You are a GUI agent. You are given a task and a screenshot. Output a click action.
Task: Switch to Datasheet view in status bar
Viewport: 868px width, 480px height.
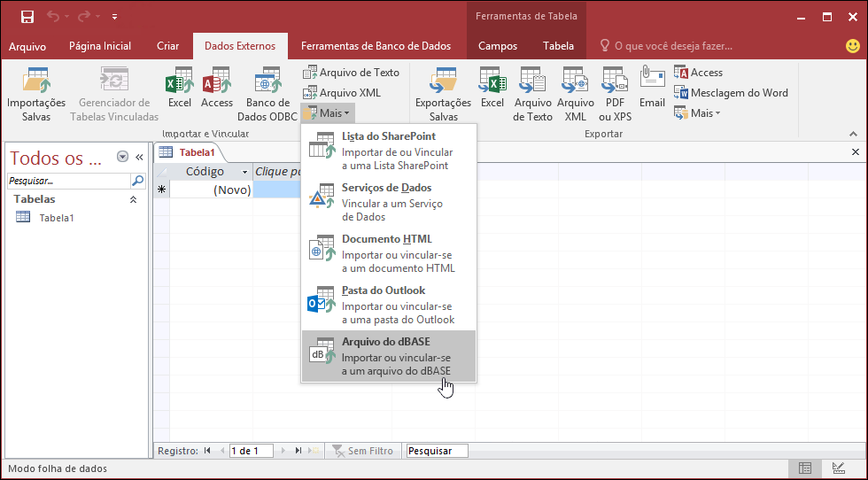tap(805, 468)
